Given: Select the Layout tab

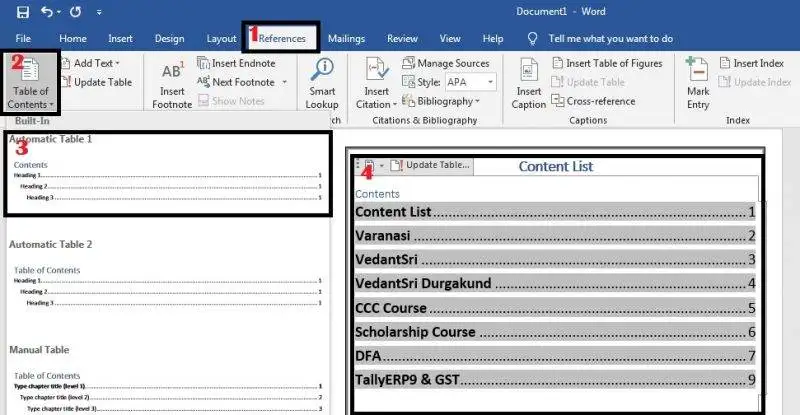Looking at the screenshot, I should tap(221, 38).
